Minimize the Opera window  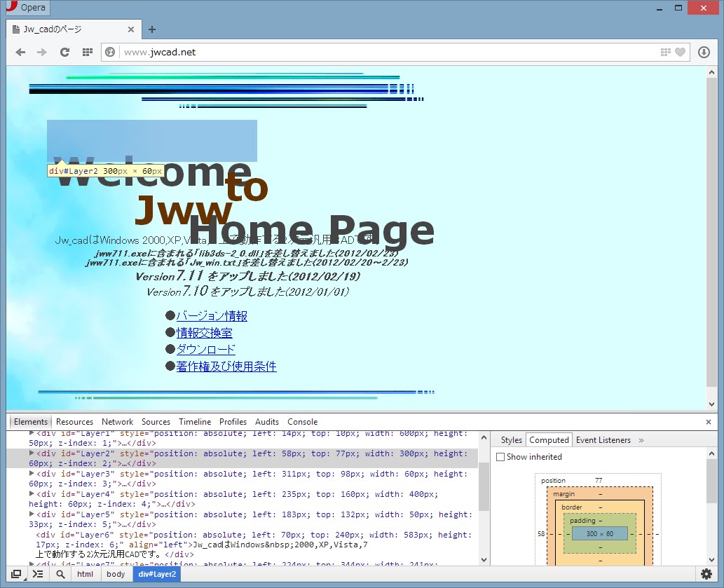(660, 8)
